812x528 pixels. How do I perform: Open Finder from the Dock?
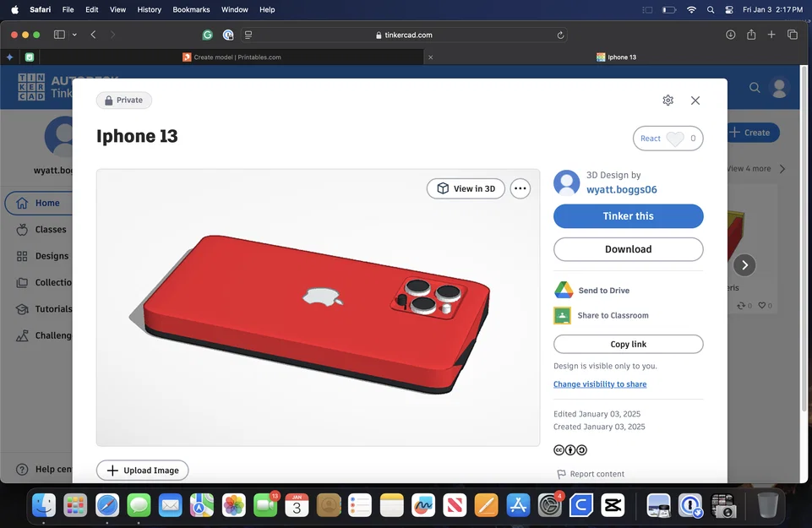click(x=44, y=504)
